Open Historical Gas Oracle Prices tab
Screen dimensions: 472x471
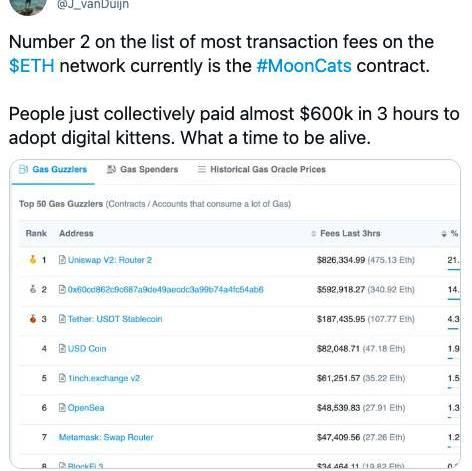pyautogui.click(x=262, y=169)
